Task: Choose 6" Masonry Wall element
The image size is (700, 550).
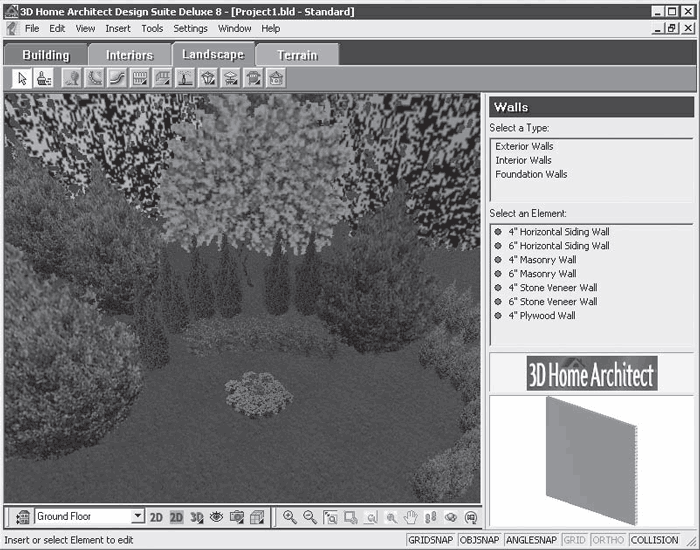Action: tap(536, 274)
